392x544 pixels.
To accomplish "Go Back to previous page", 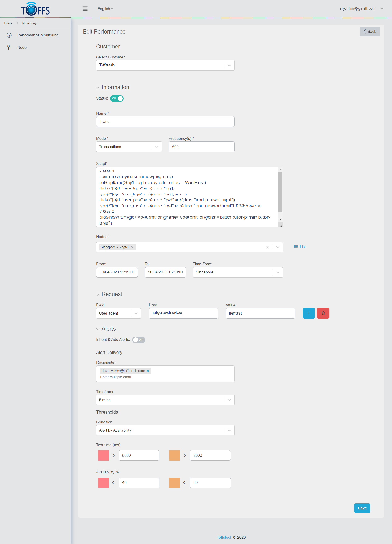I will point(370,32).
